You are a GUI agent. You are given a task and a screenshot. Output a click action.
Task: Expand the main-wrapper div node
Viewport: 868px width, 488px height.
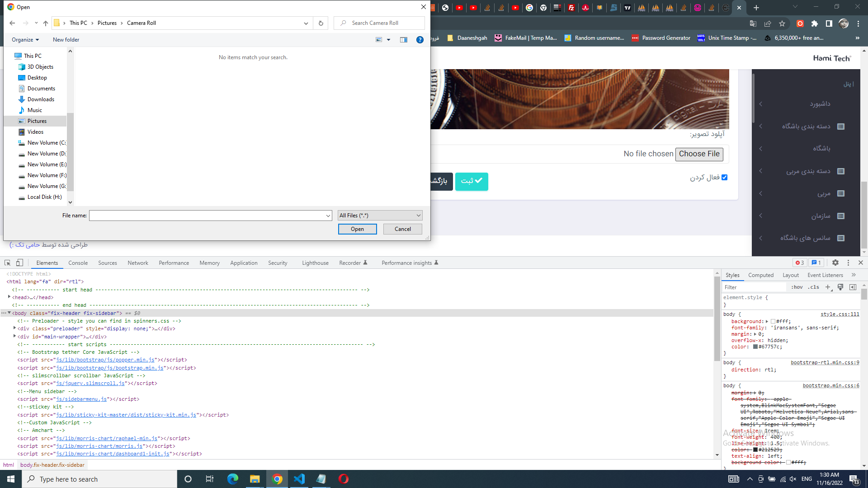[x=14, y=336]
